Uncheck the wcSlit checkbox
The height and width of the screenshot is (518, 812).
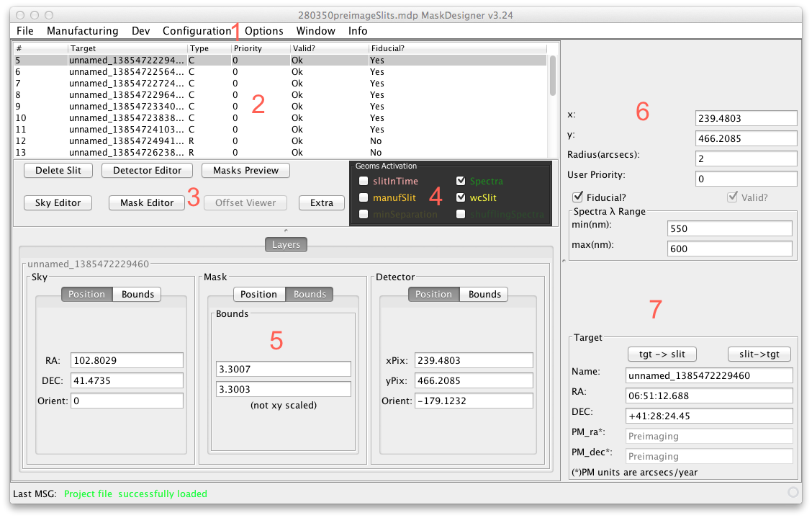(x=461, y=197)
